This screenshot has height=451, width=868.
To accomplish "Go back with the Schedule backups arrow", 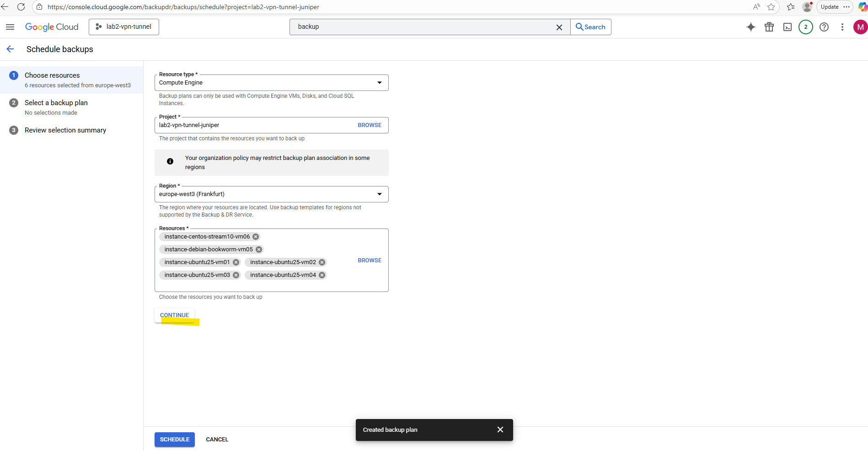I will pyautogui.click(x=10, y=49).
